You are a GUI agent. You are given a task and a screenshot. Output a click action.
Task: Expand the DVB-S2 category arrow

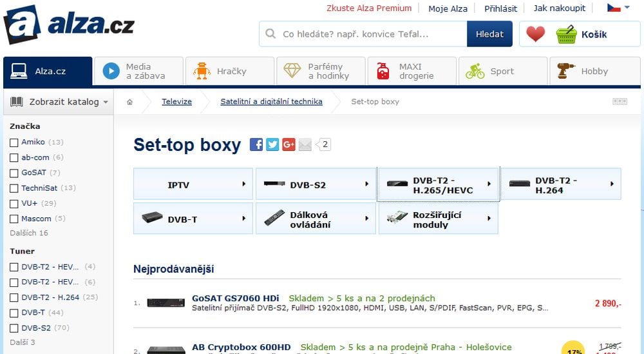point(367,184)
